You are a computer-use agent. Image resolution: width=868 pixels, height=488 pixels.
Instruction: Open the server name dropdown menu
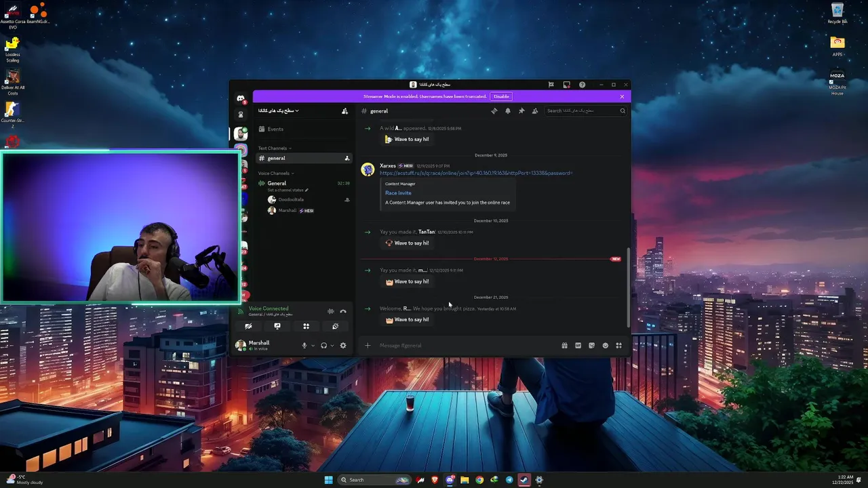click(x=278, y=110)
